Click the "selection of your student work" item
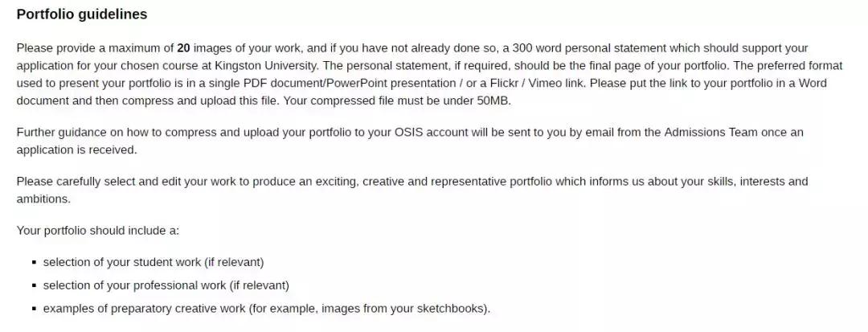The image size is (868, 332). (x=153, y=262)
